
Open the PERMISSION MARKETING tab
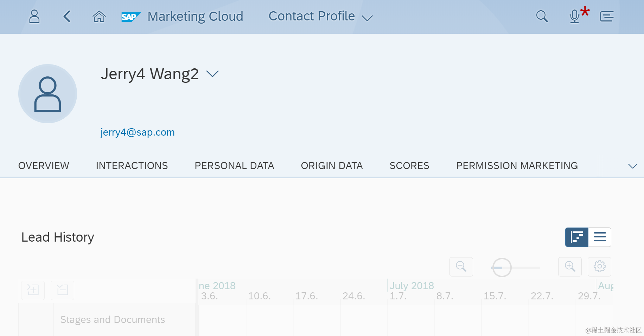tap(517, 166)
